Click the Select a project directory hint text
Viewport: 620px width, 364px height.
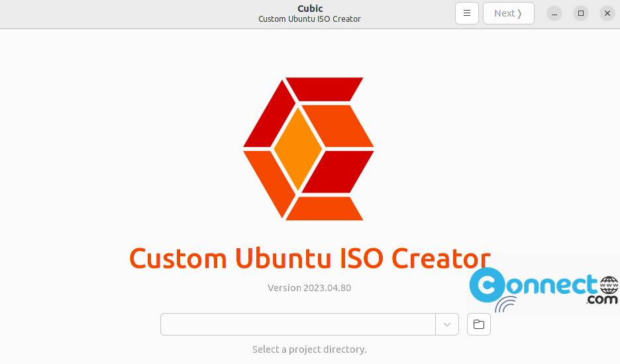tap(309, 349)
